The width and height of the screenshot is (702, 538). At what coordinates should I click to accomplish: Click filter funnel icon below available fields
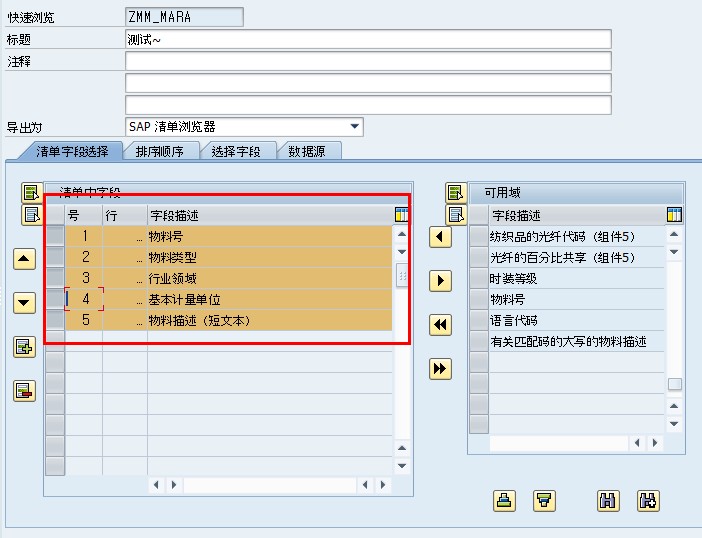pos(544,500)
